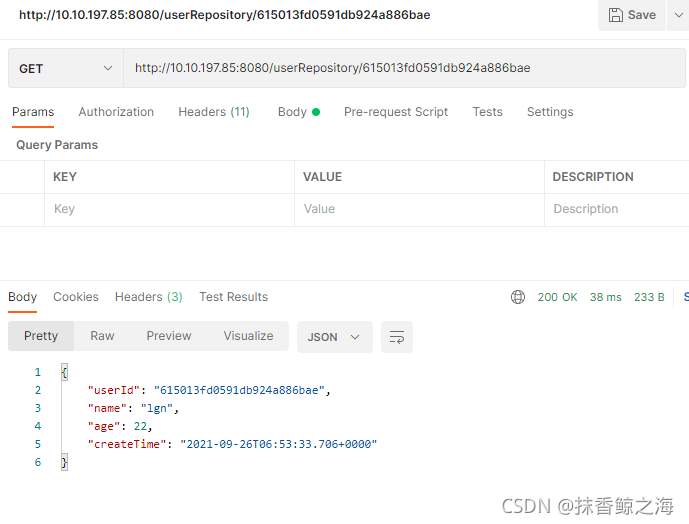Image resolution: width=689 pixels, height=524 pixels.
Task: Click the "age": 22 line
Action: click(120, 426)
